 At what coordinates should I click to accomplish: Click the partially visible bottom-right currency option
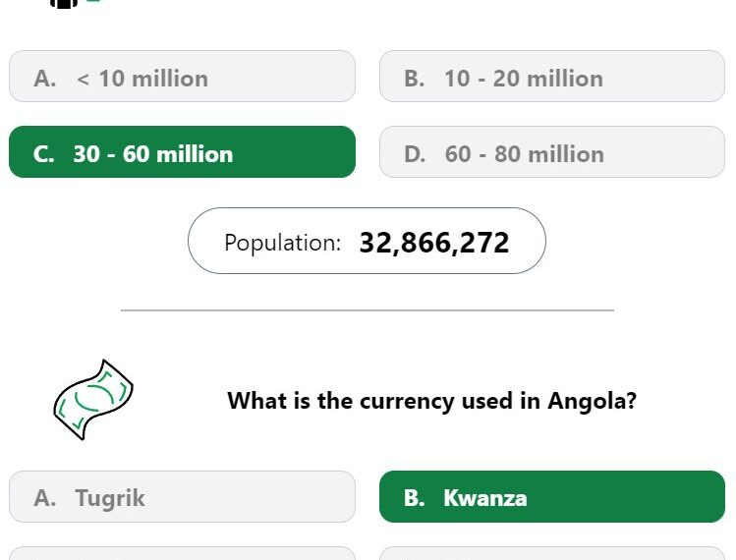[x=552, y=553]
